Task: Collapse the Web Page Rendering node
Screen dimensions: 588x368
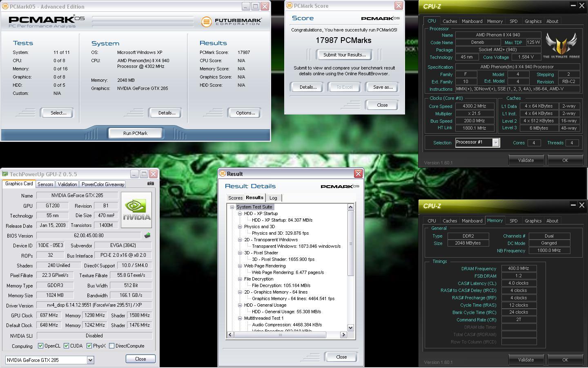Action: (x=240, y=266)
